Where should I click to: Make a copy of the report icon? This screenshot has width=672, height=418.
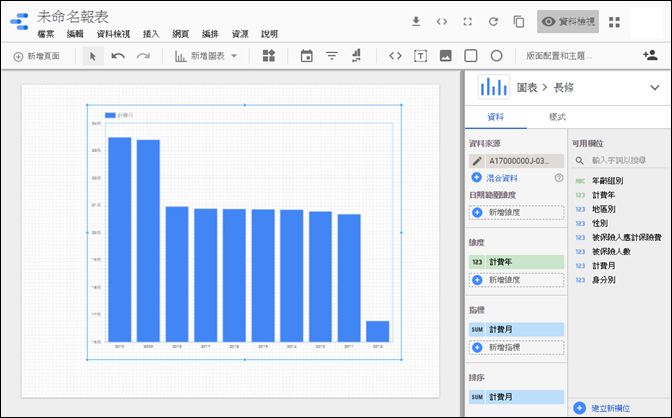point(519,21)
